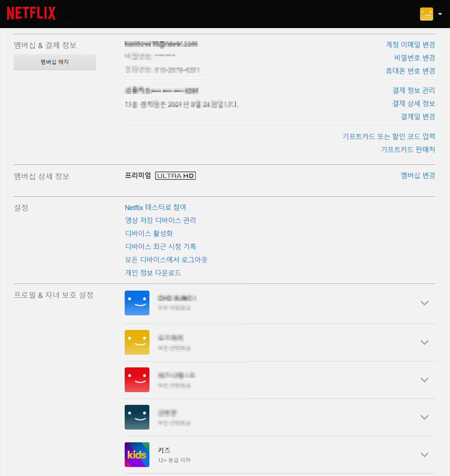Select the dark teal smiley profile avatar
This screenshot has height=476, width=450.
point(137,417)
